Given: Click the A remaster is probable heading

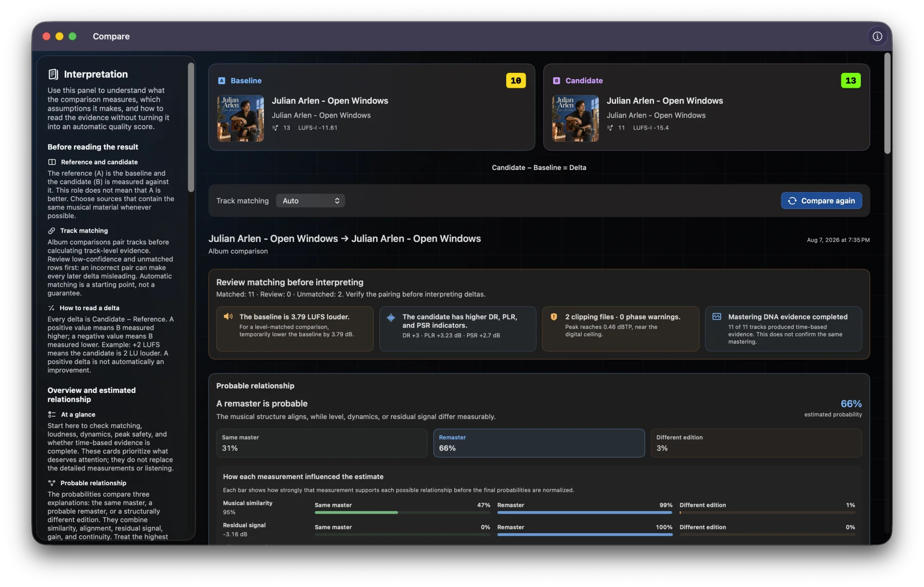Looking at the screenshot, I should [262, 404].
